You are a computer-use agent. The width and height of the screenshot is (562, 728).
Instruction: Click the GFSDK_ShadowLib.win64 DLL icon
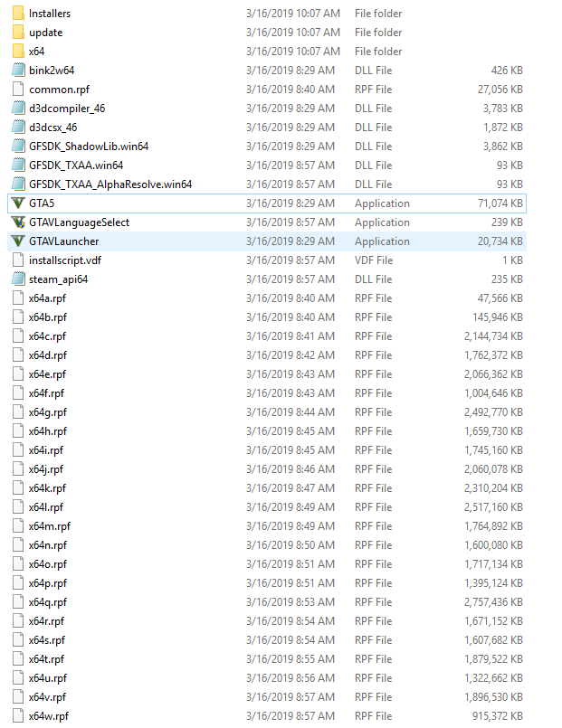(x=18, y=147)
